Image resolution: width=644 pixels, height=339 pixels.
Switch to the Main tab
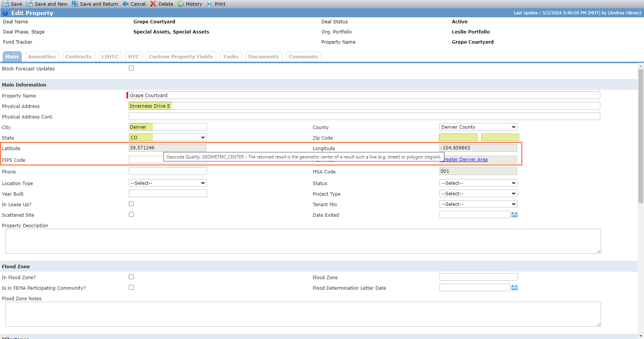point(12,56)
